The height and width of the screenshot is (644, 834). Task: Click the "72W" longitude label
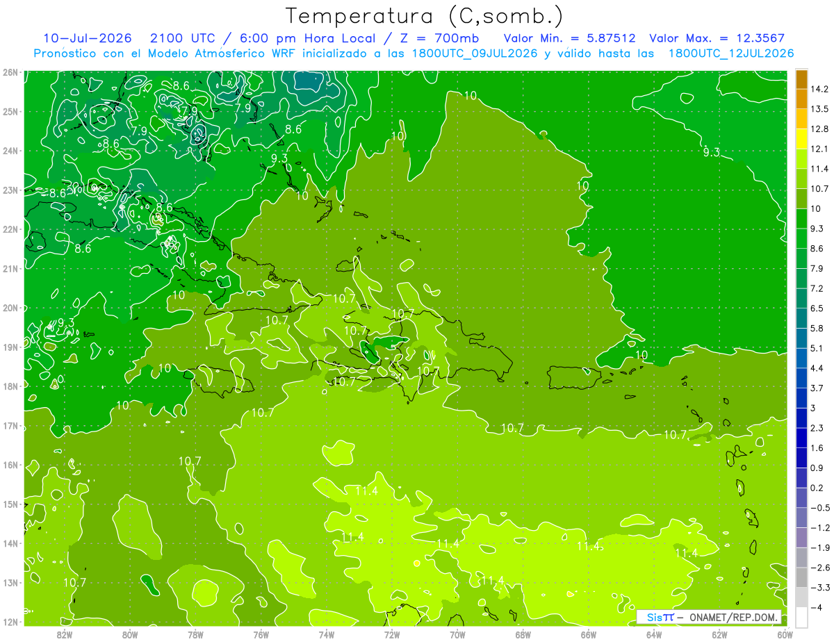click(392, 634)
